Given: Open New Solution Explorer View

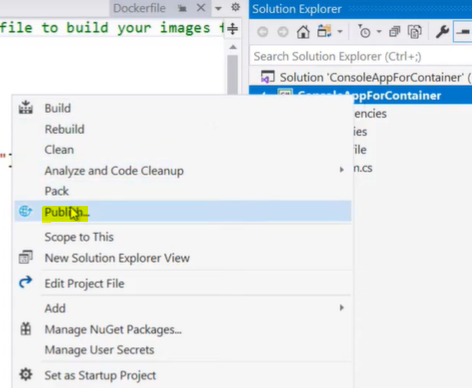Looking at the screenshot, I should pos(117,258).
